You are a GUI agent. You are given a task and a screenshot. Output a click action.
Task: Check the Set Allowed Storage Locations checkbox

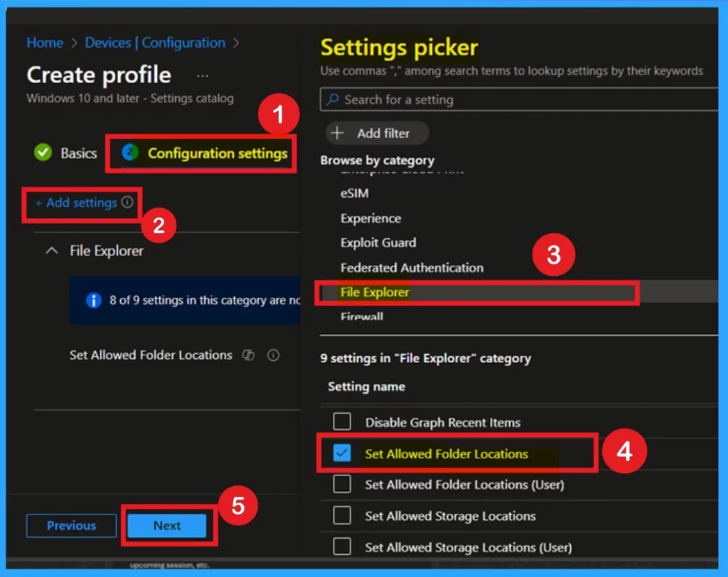coord(342,515)
